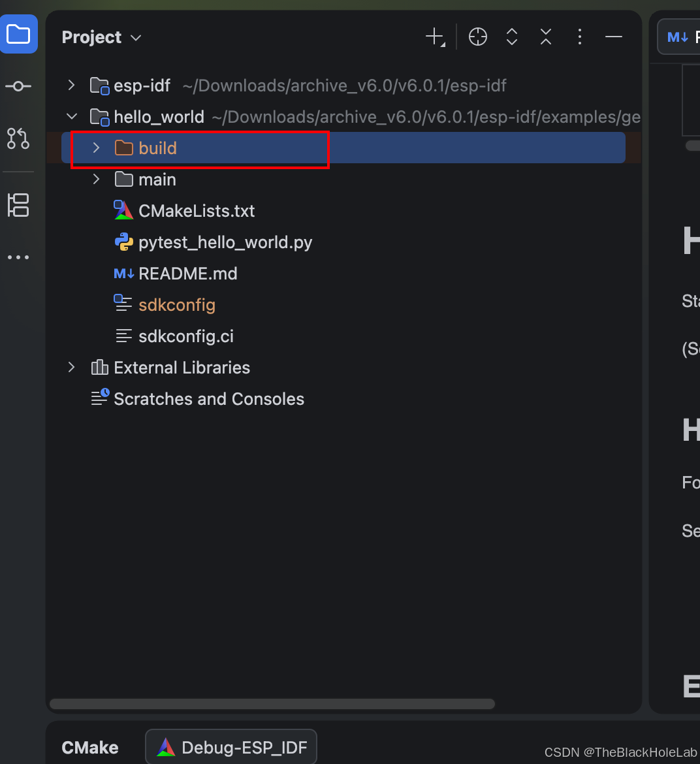Select Scratches and Consoles
The image size is (700, 764).
click(209, 399)
